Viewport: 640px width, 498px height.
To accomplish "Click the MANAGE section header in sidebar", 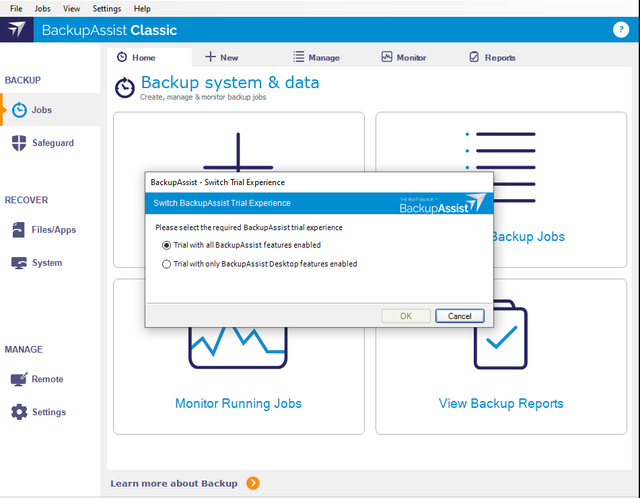I will tap(24, 349).
